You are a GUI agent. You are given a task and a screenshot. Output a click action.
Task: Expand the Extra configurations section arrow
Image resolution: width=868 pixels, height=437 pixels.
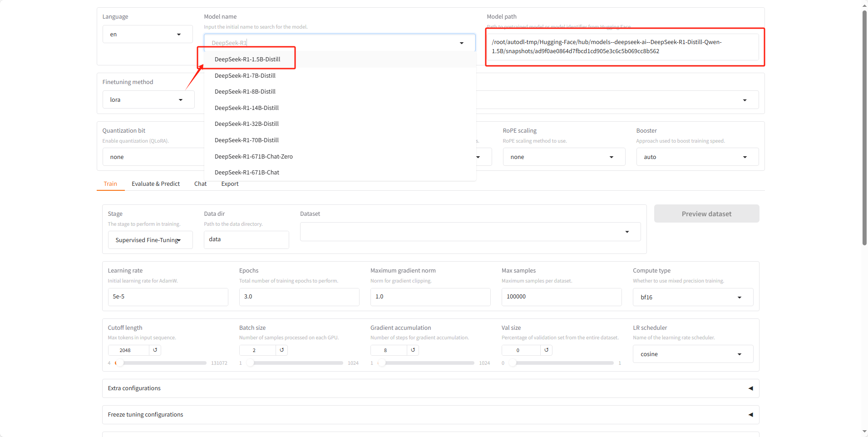point(750,388)
